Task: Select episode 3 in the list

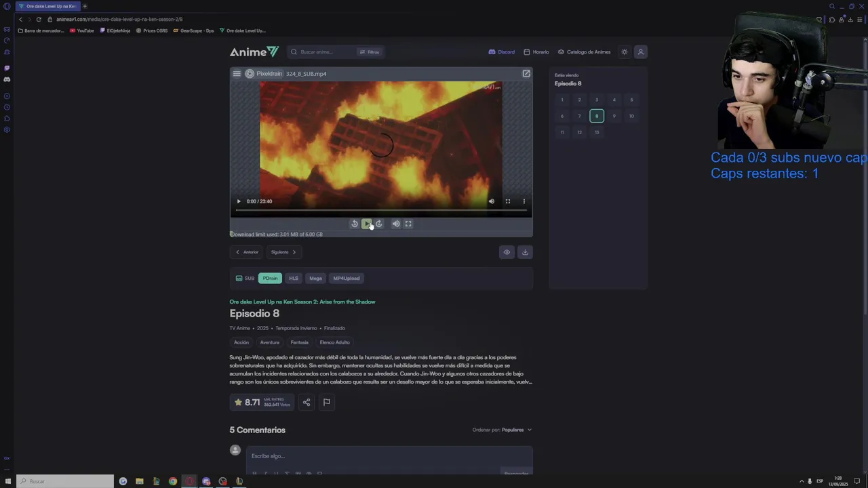Action: pos(597,100)
